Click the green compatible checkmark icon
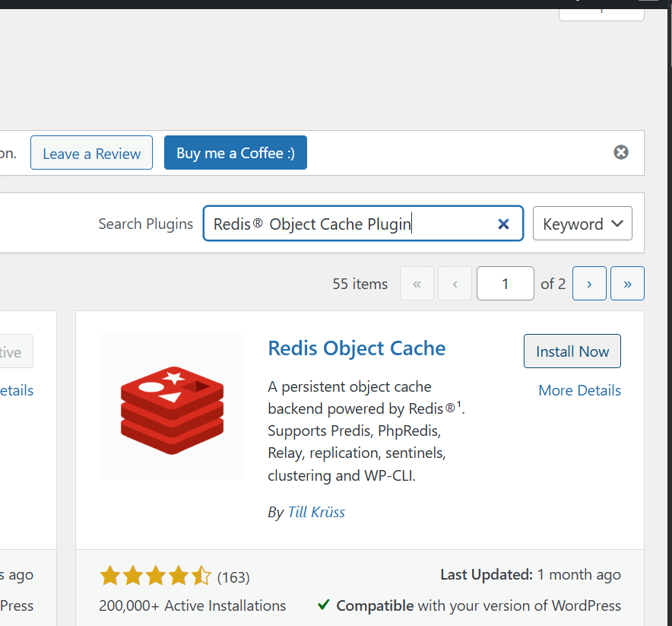Viewport: 672px width, 626px height. [324, 605]
